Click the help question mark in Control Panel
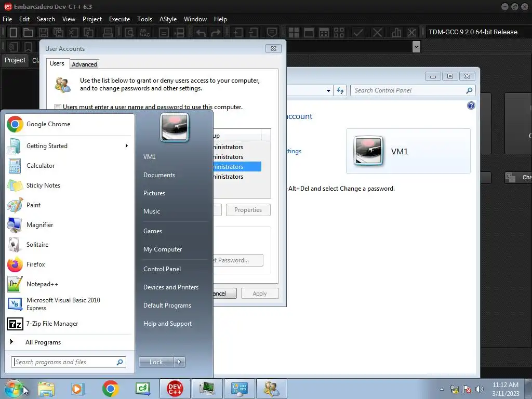 pos(471,105)
